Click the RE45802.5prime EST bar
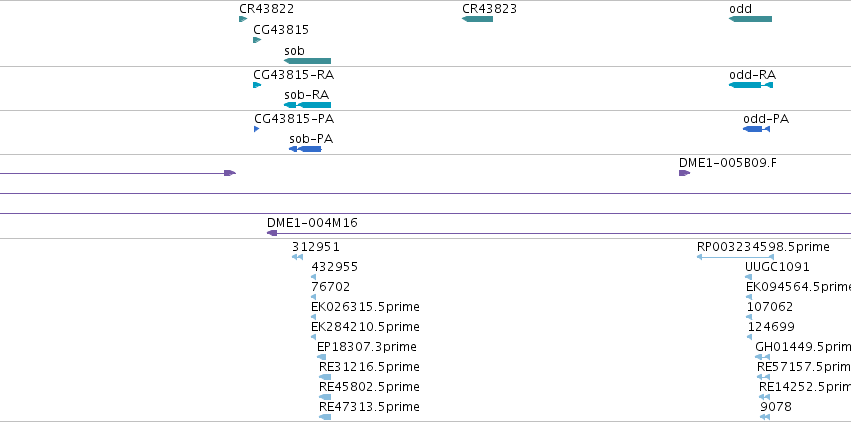 (325, 397)
